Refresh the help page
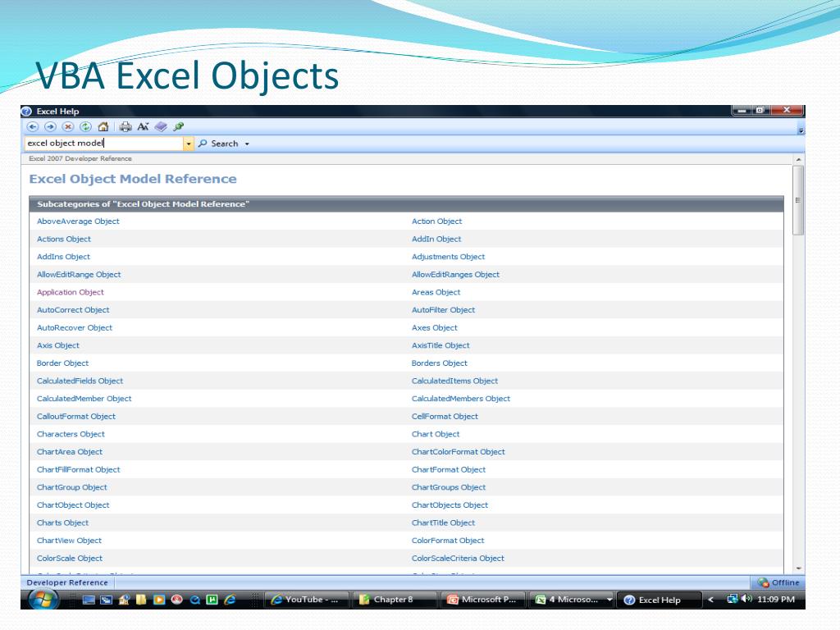The width and height of the screenshot is (840, 630). (x=85, y=127)
